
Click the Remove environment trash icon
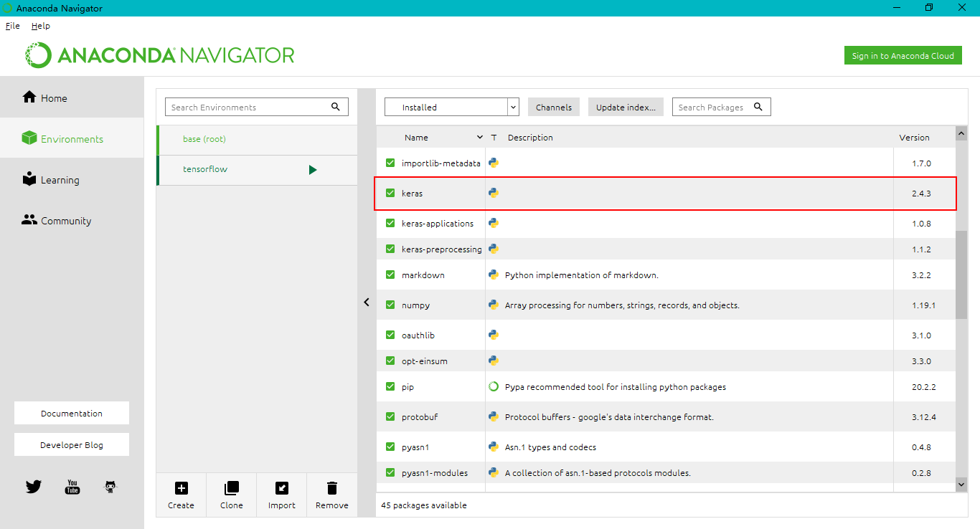coord(331,488)
